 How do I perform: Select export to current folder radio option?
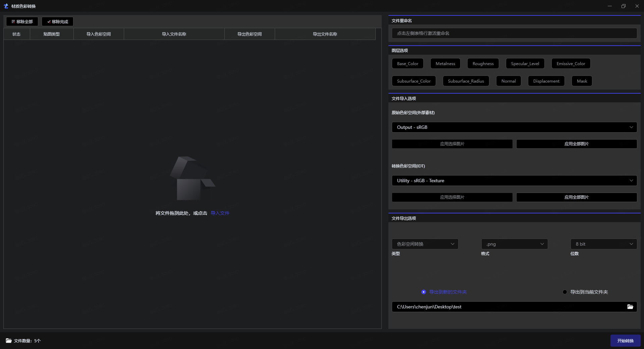click(x=565, y=292)
